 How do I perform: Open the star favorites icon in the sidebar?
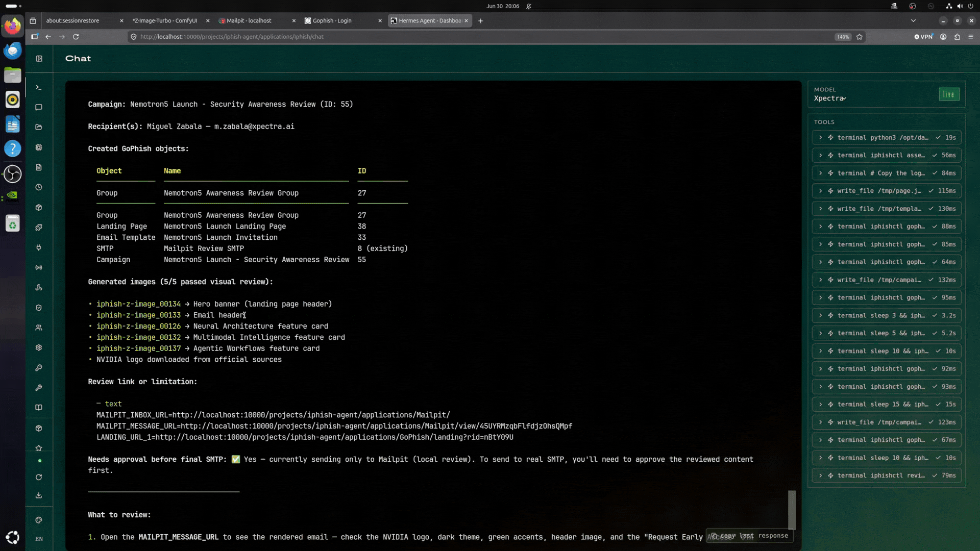click(x=39, y=448)
